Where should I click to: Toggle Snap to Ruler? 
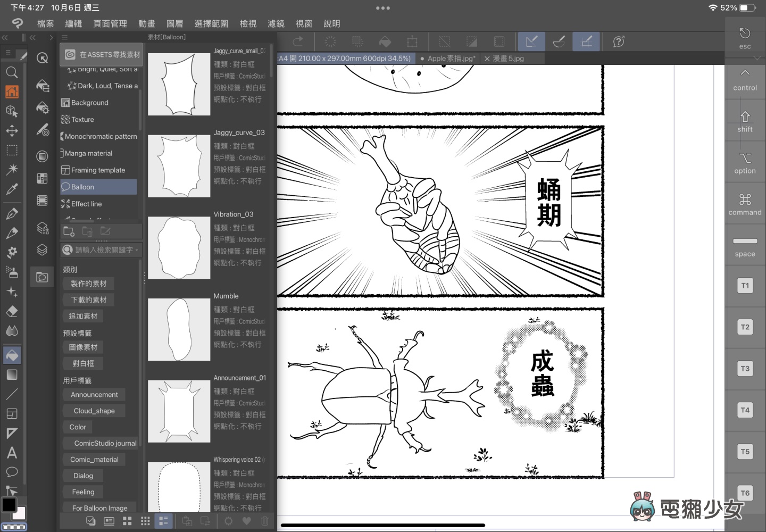tap(531, 41)
